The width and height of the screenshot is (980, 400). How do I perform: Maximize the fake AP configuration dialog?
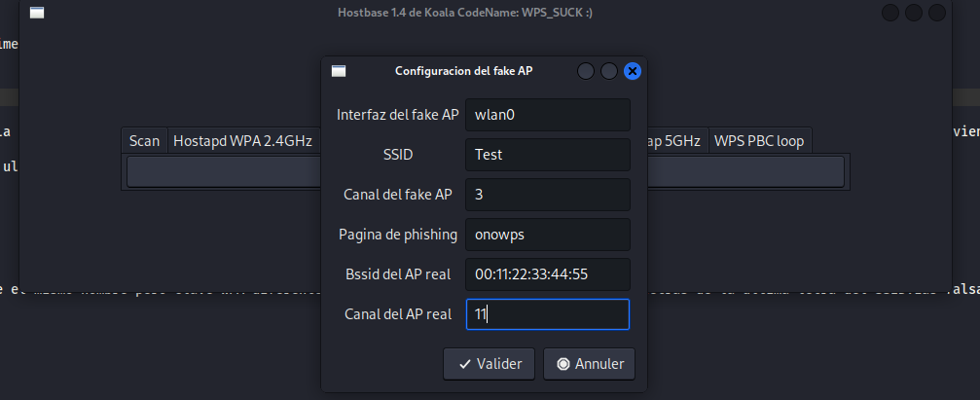609,71
